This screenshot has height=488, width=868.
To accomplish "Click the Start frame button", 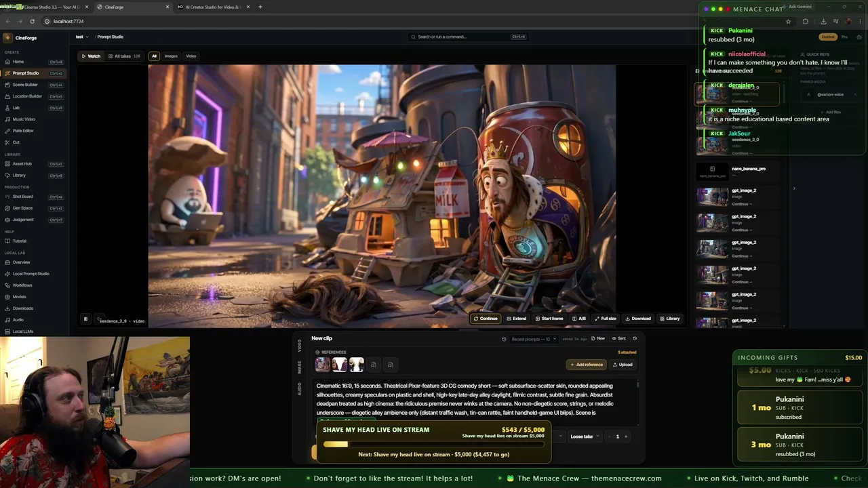I will [x=549, y=319].
